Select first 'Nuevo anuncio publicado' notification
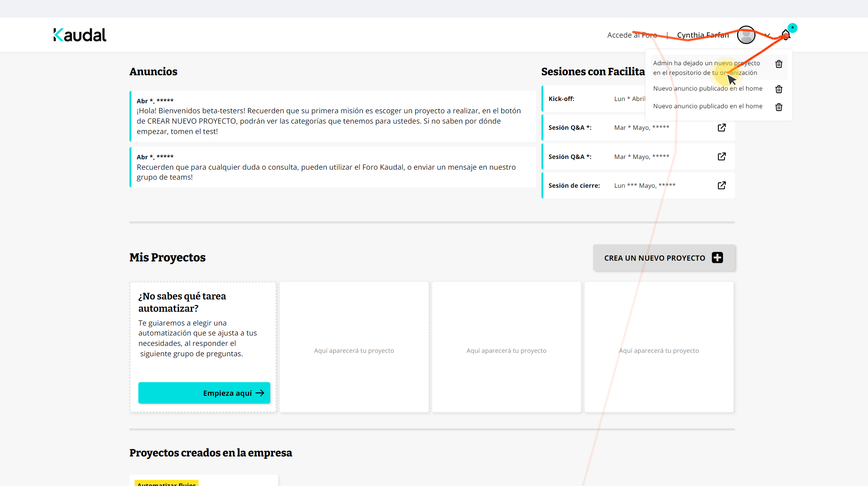868x486 pixels. tap(707, 89)
